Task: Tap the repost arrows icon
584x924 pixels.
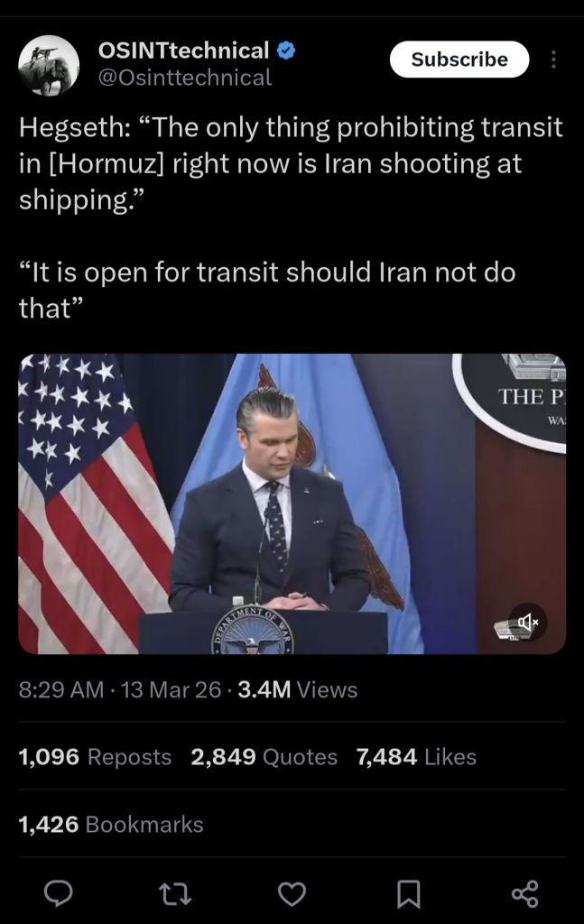Action: pos(176,894)
